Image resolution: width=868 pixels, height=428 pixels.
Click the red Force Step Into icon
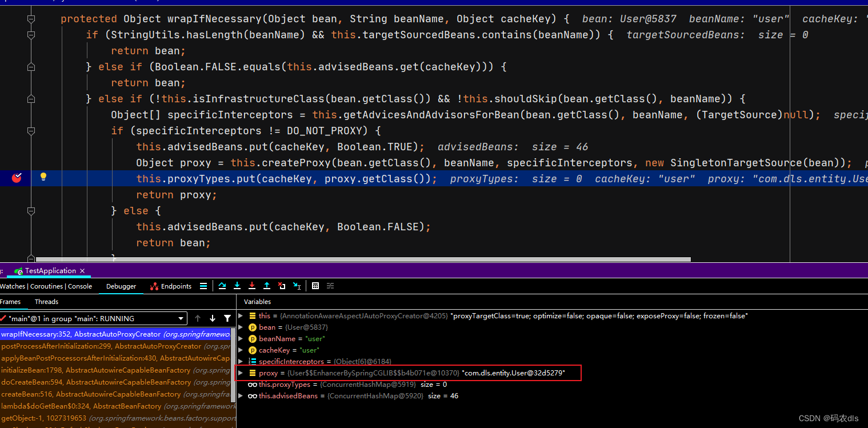tap(252, 286)
